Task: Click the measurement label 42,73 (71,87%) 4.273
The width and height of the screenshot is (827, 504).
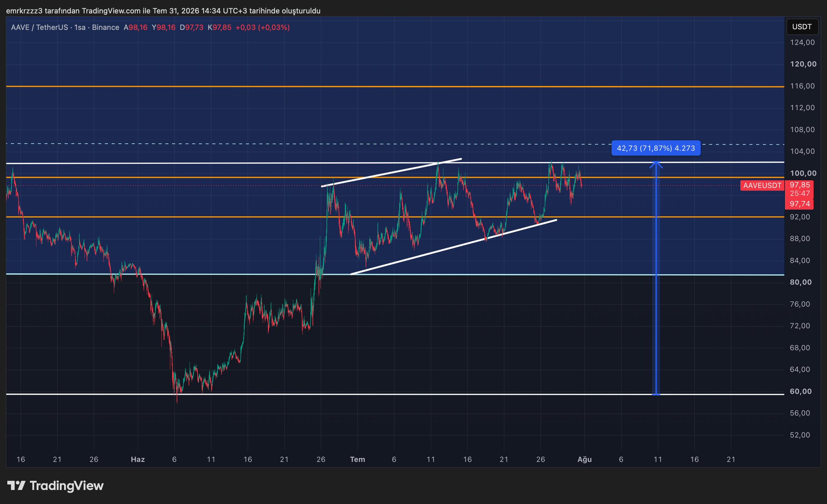Action: point(656,148)
